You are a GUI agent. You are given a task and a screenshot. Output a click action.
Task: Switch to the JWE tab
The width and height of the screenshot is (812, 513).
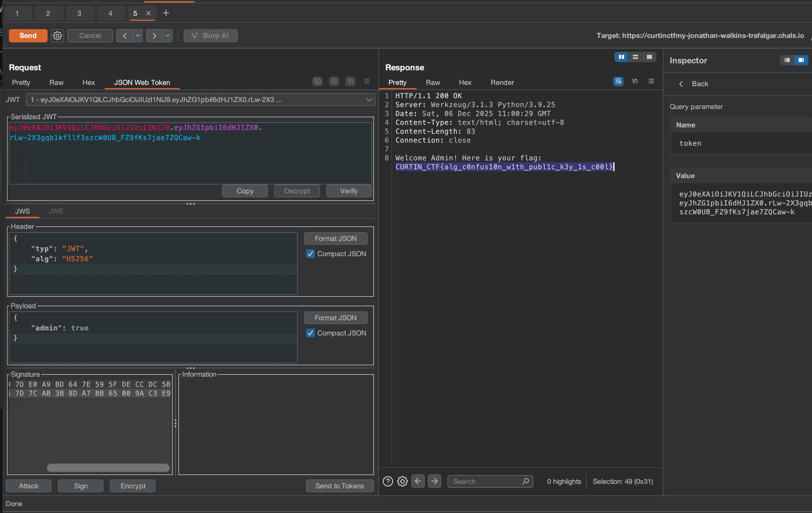coord(56,211)
